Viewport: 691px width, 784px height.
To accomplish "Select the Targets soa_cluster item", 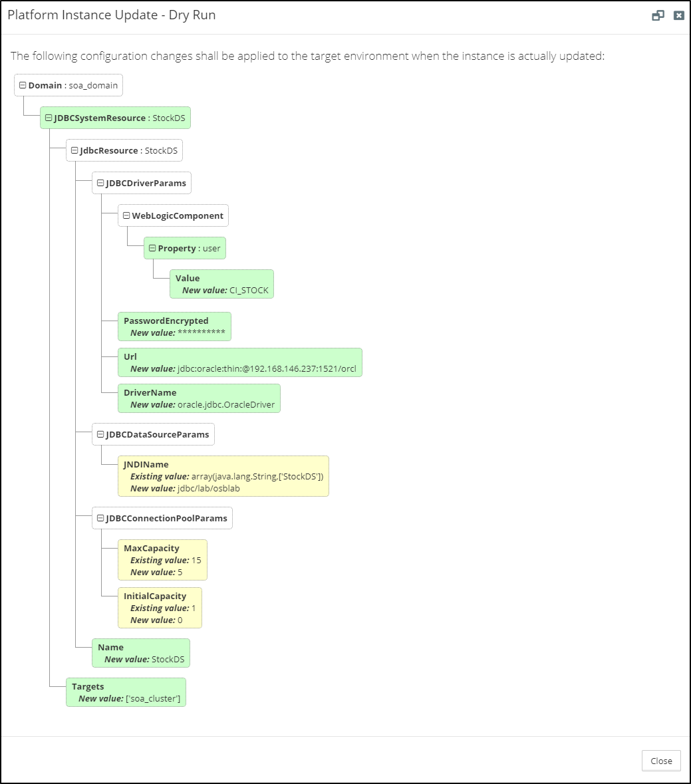I will click(126, 692).
